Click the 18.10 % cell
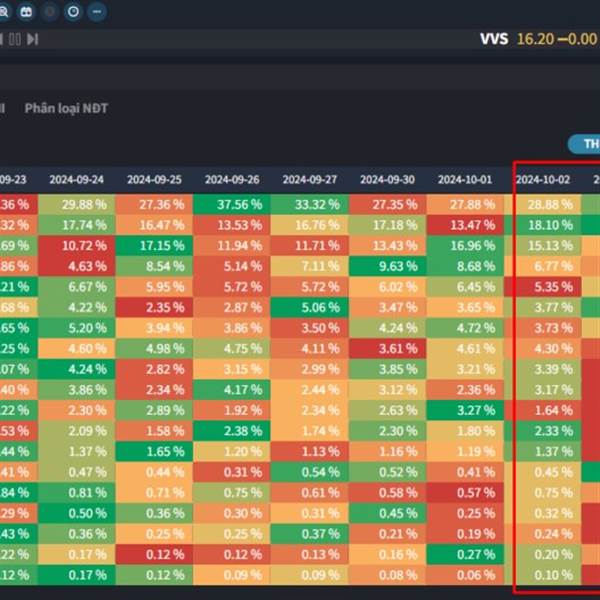The width and height of the screenshot is (600, 600). [x=543, y=225]
